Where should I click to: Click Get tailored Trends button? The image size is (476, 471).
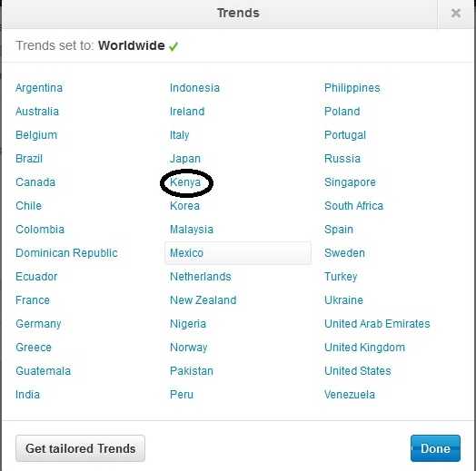pos(81,448)
